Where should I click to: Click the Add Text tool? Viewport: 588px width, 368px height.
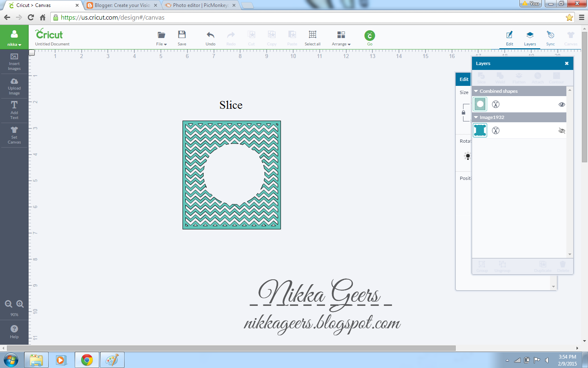pyautogui.click(x=14, y=110)
